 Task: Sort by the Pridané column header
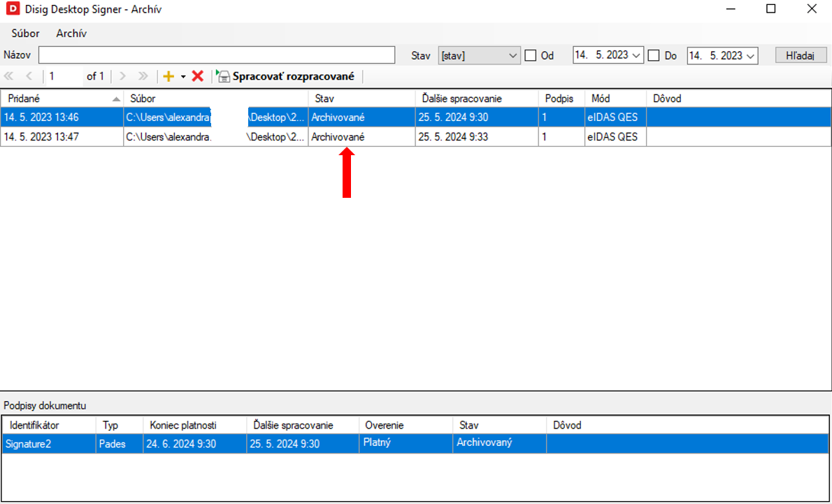pos(62,99)
